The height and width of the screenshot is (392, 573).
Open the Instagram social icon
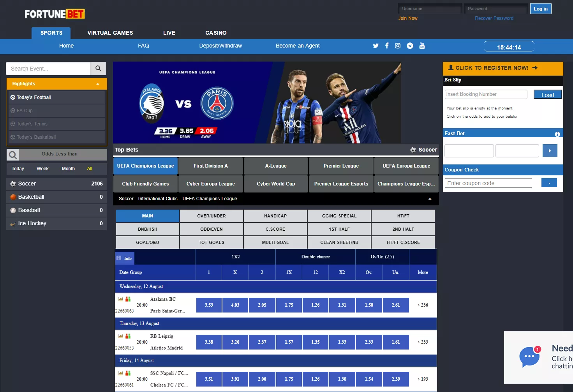pyautogui.click(x=398, y=46)
